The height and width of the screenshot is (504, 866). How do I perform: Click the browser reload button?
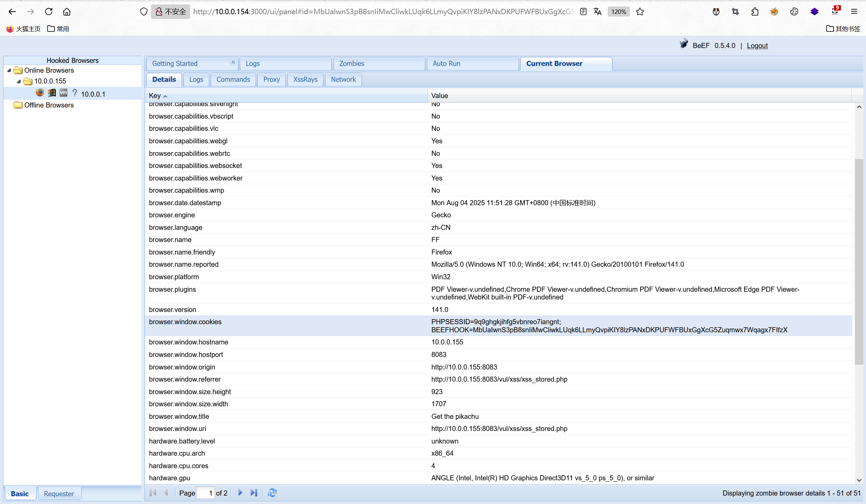(49, 12)
